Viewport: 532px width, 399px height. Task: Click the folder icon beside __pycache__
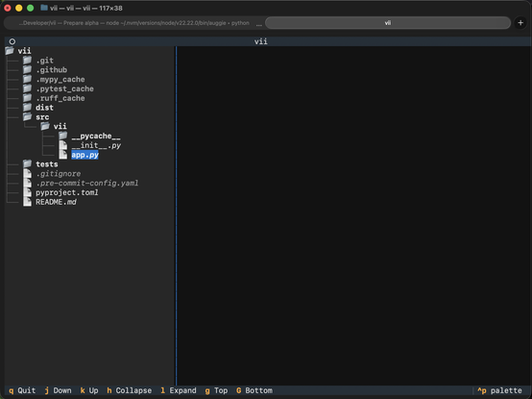(63, 136)
